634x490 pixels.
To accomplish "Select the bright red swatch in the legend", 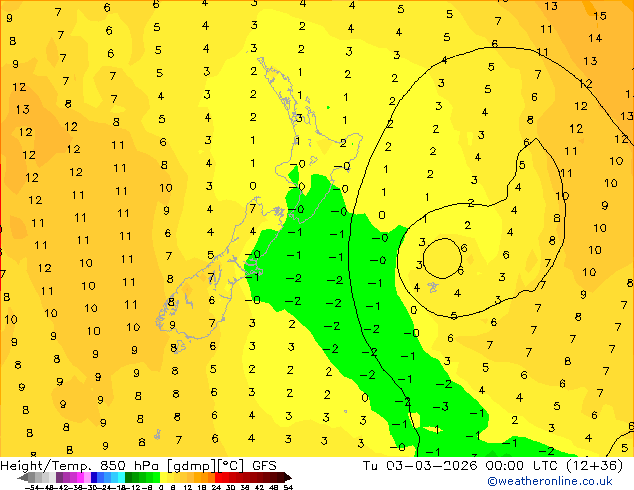I will click(x=218, y=477).
